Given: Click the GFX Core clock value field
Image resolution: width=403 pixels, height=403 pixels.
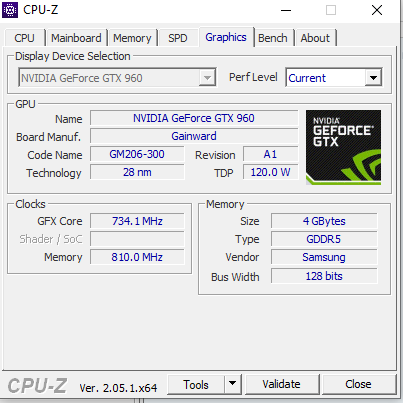Looking at the screenshot, I should (137, 221).
